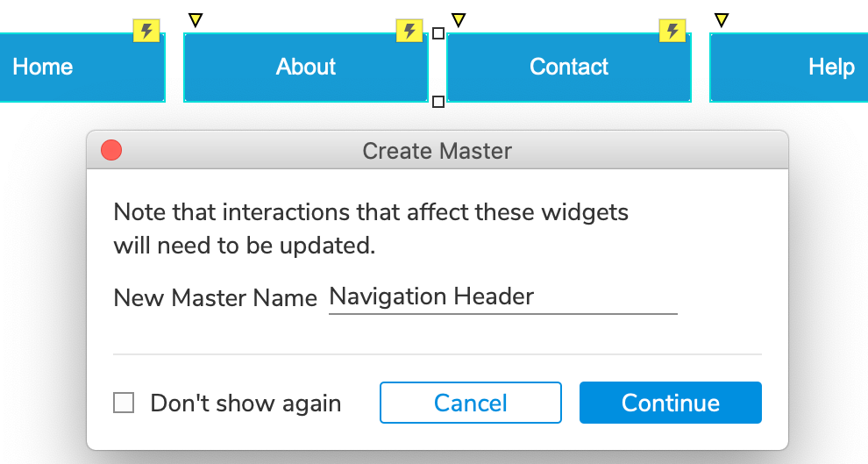Viewport: 868px width, 464px height.
Task: Click the lightning interaction badge on Home
Action: [x=146, y=31]
